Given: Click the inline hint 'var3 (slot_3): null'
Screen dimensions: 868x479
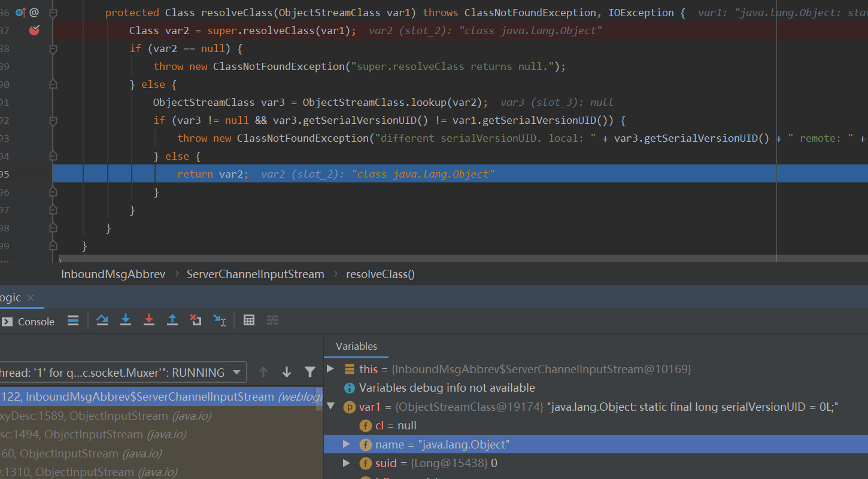Looking at the screenshot, I should coord(557,102).
